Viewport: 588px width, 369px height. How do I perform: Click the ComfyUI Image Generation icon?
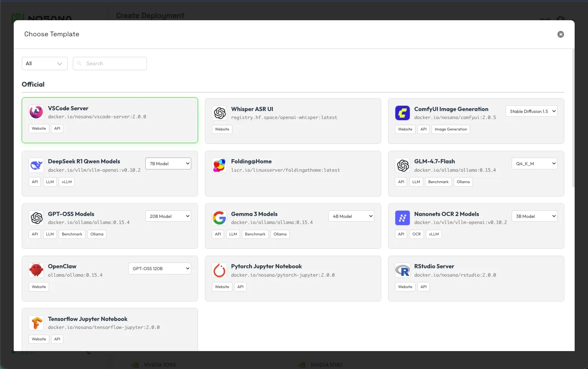coord(403,113)
